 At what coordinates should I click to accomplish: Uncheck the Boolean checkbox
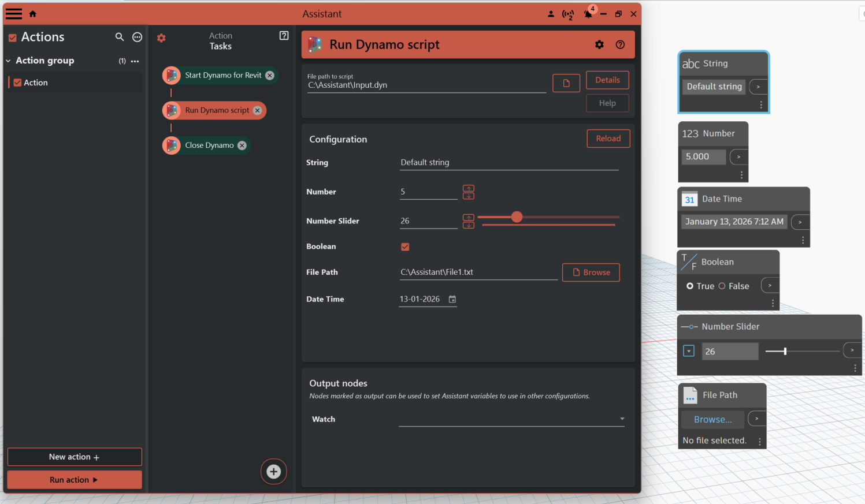[x=405, y=247]
